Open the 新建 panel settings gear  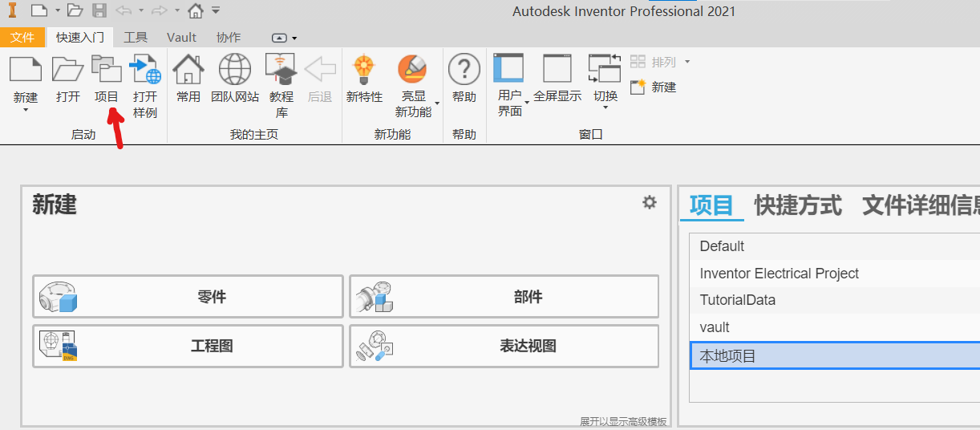click(650, 202)
